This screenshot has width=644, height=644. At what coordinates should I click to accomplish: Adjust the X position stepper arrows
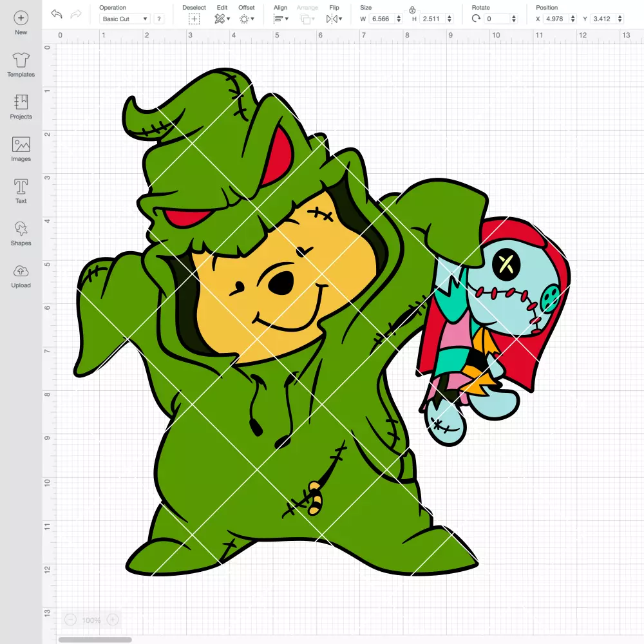point(573,19)
